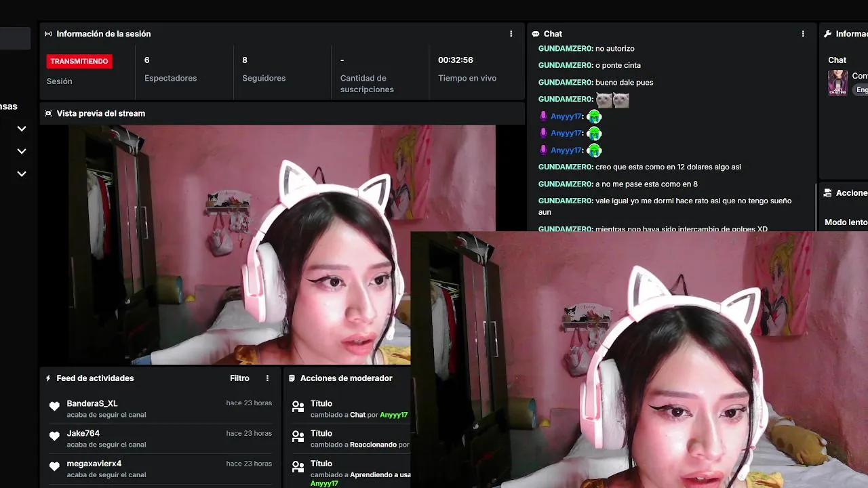Click the preview icon beside Vista previa del stream
Viewport: 868px width, 488px height.
pos(48,114)
